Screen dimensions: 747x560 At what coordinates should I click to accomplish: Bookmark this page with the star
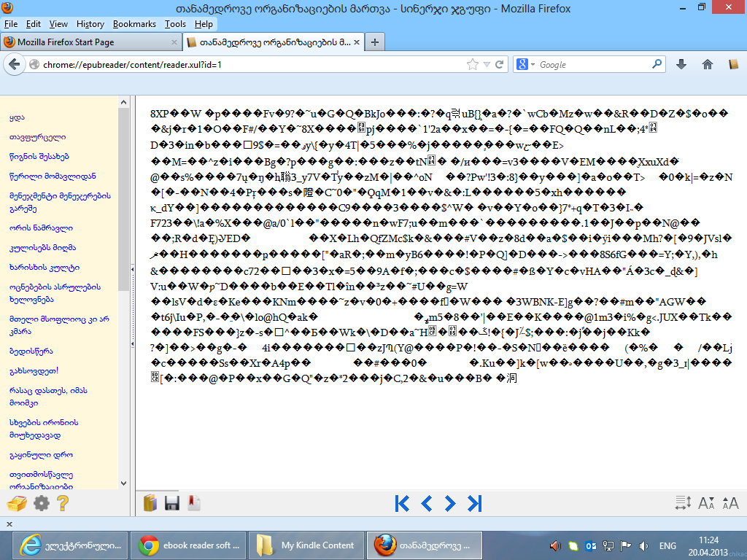point(473,64)
